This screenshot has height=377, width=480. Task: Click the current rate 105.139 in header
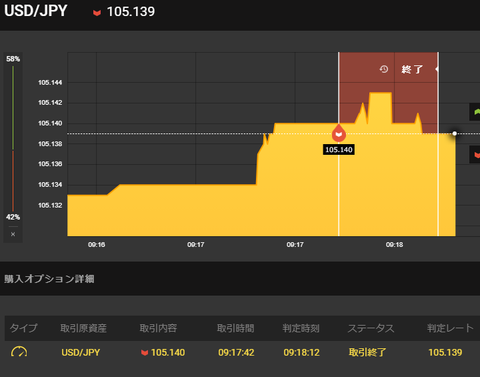(131, 12)
